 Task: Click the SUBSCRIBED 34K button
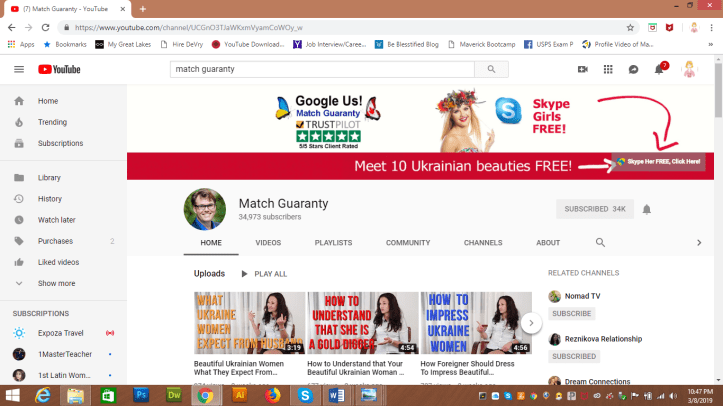tap(595, 209)
